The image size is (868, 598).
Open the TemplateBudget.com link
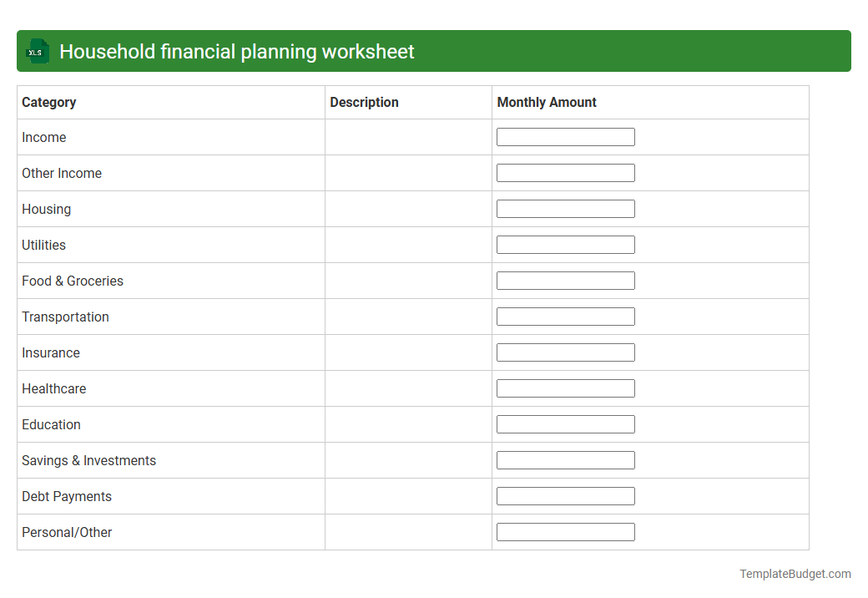tap(795, 574)
